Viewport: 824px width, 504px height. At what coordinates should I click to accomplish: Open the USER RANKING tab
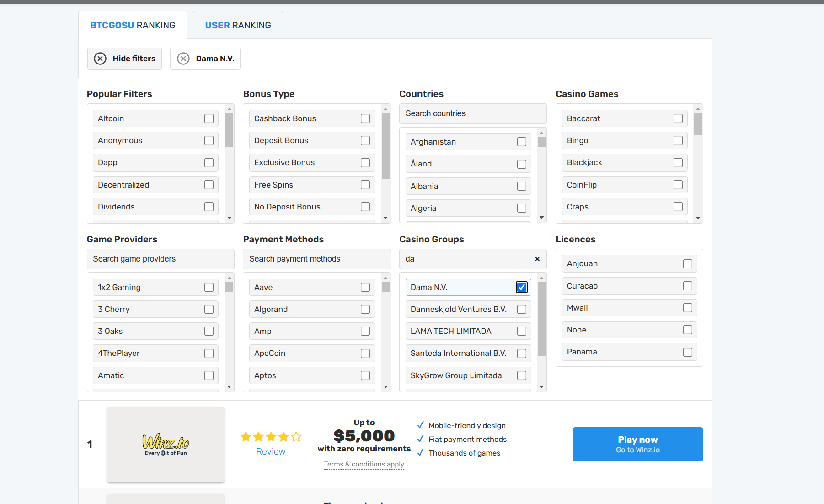pos(238,25)
